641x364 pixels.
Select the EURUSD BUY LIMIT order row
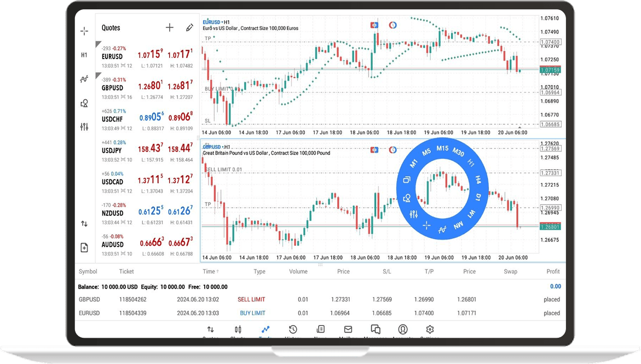[320, 313]
